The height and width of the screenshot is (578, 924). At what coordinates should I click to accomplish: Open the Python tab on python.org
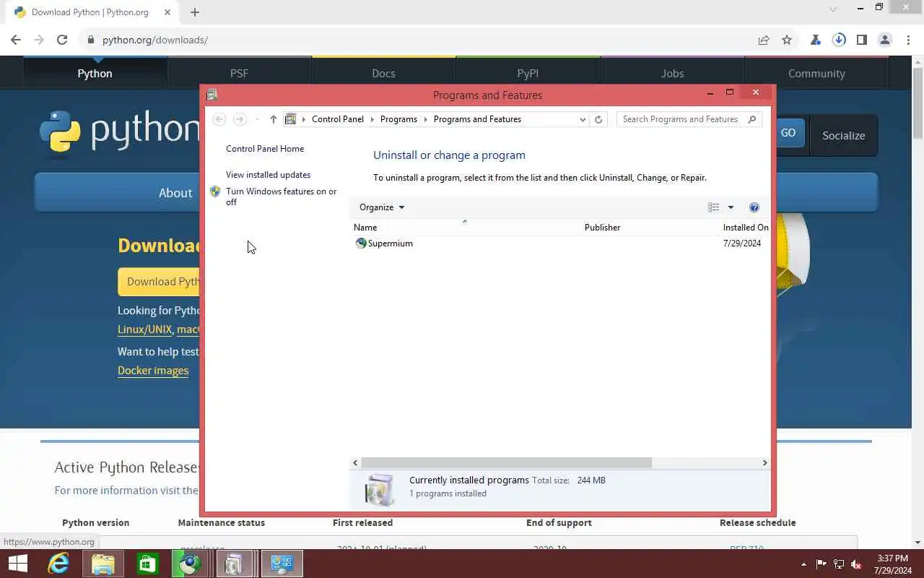click(x=95, y=73)
